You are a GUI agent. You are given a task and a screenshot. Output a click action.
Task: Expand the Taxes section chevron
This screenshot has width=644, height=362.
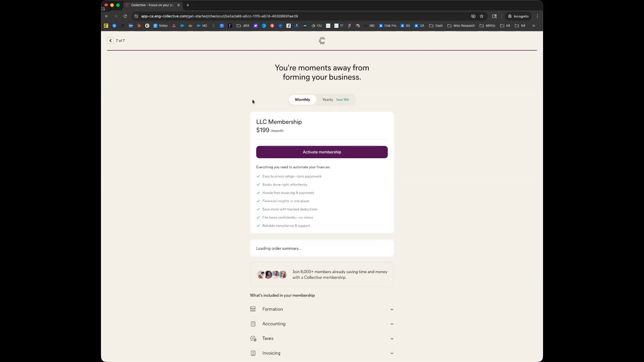[392, 339]
